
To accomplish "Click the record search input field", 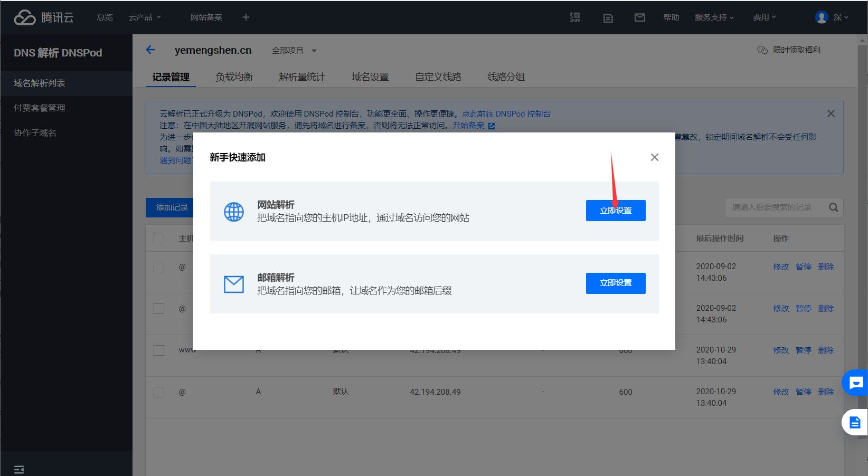I will [x=774, y=207].
